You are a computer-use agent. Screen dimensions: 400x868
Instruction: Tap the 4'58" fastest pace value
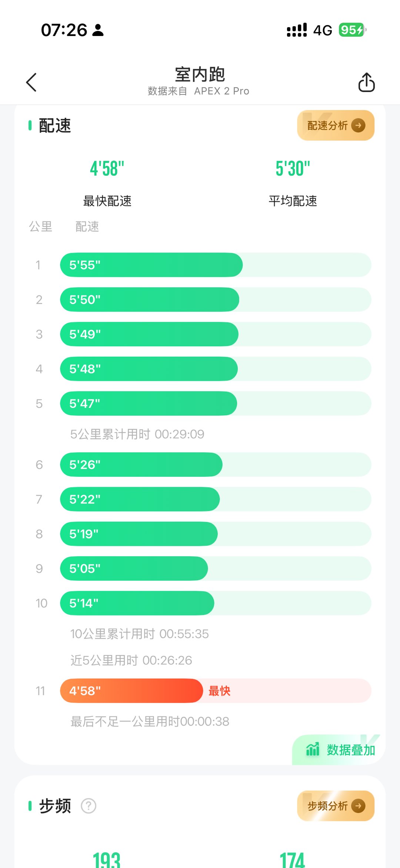coord(107,169)
